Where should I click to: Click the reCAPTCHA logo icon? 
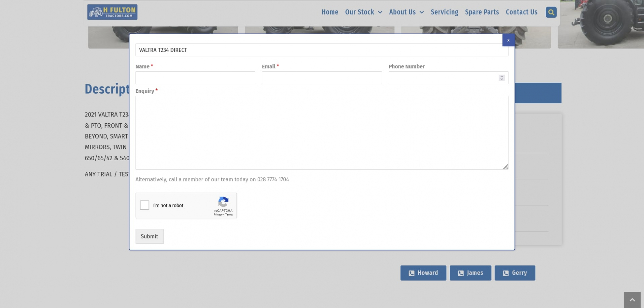pos(223,202)
